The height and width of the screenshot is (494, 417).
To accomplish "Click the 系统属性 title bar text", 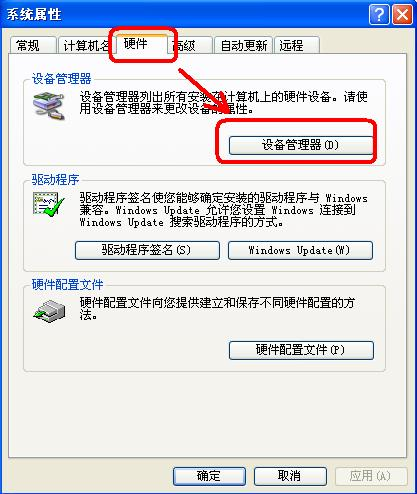I will (34, 15).
